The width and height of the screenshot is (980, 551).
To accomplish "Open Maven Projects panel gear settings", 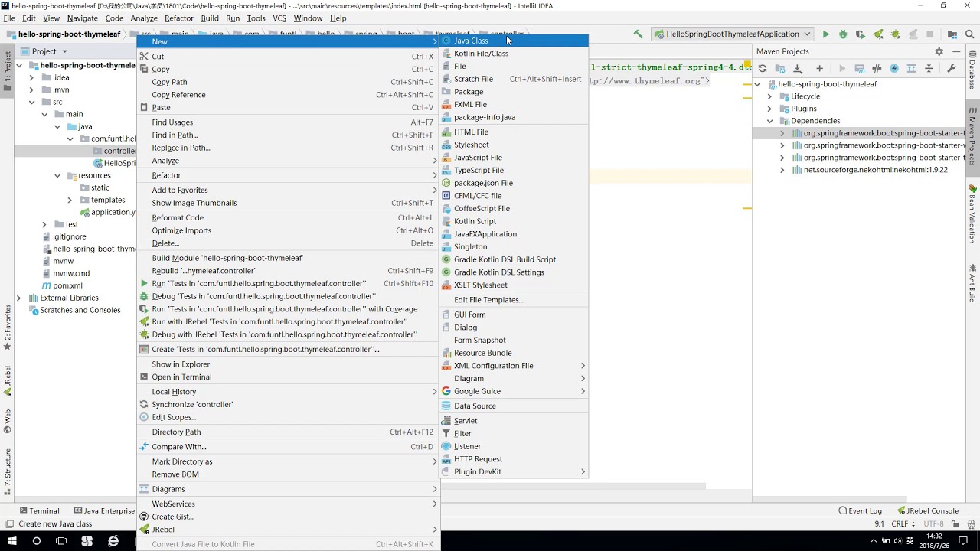I will 939,51.
